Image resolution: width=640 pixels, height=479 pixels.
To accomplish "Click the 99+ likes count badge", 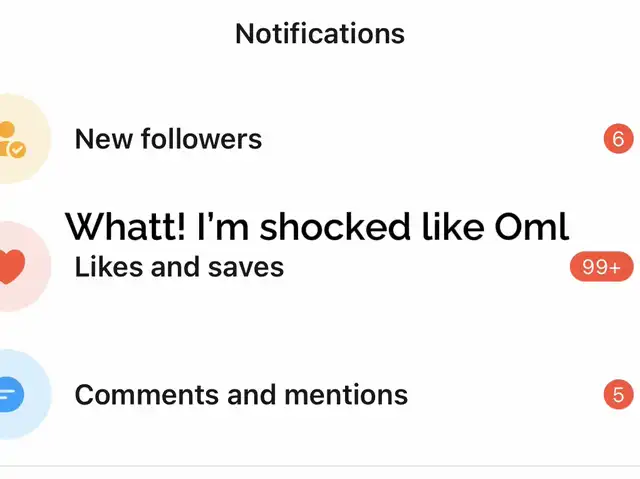I will (602, 267).
